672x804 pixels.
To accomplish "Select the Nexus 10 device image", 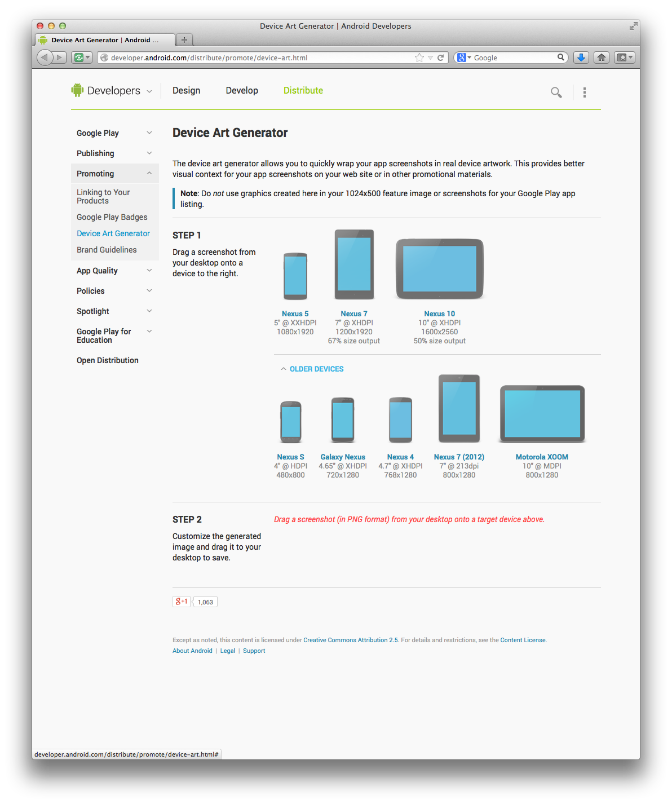I will [440, 268].
